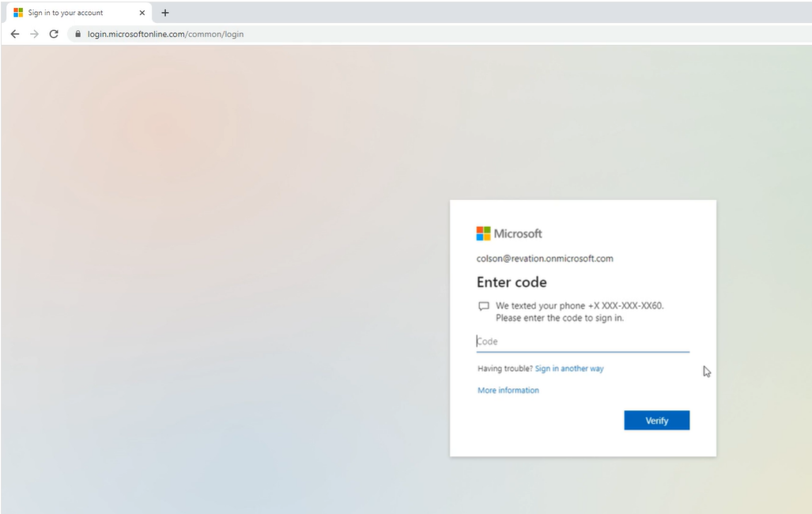Image resolution: width=812 pixels, height=514 pixels.
Task: Click the "Enter code" heading
Action: point(512,282)
